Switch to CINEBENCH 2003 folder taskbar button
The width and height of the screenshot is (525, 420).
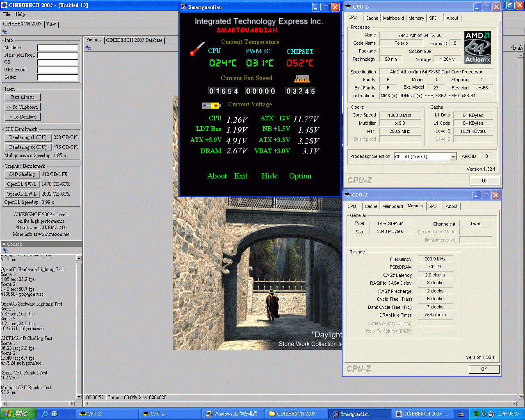[296, 414]
